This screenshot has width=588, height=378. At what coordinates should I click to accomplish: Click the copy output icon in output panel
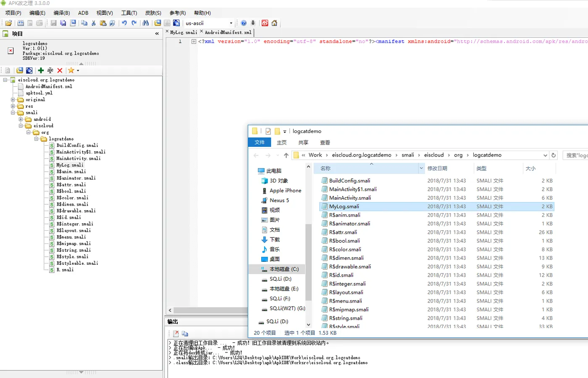tap(185, 334)
